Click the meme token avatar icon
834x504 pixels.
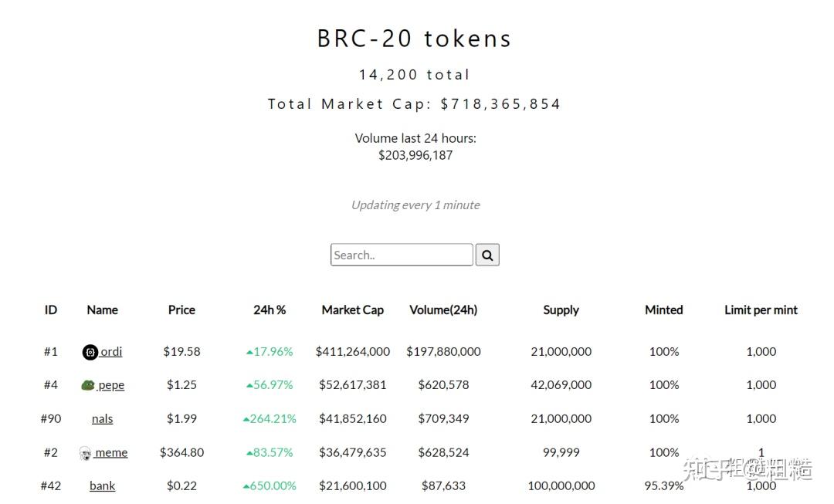tap(85, 453)
